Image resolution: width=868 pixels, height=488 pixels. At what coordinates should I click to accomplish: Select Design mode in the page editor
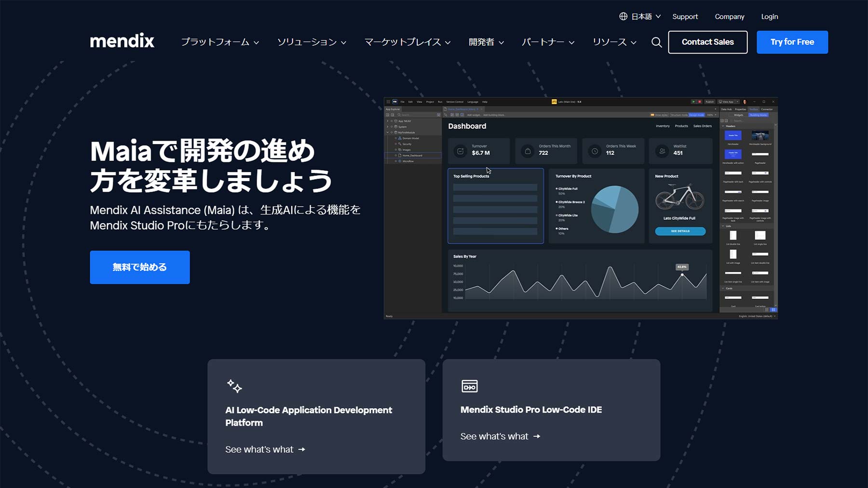(x=696, y=115)
